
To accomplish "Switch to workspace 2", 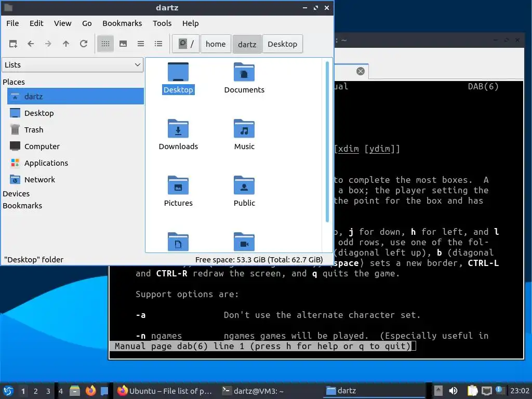I will pyautogui.click(x=36, y=391).
